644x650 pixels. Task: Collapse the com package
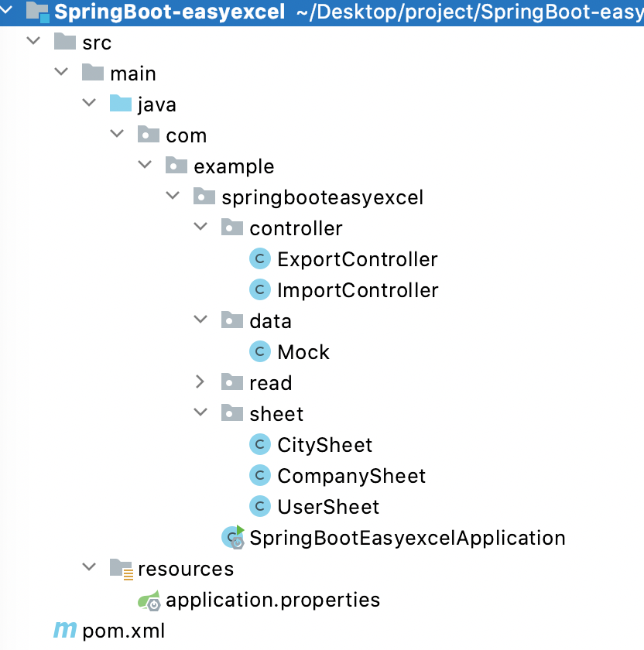tap(117, 133)
